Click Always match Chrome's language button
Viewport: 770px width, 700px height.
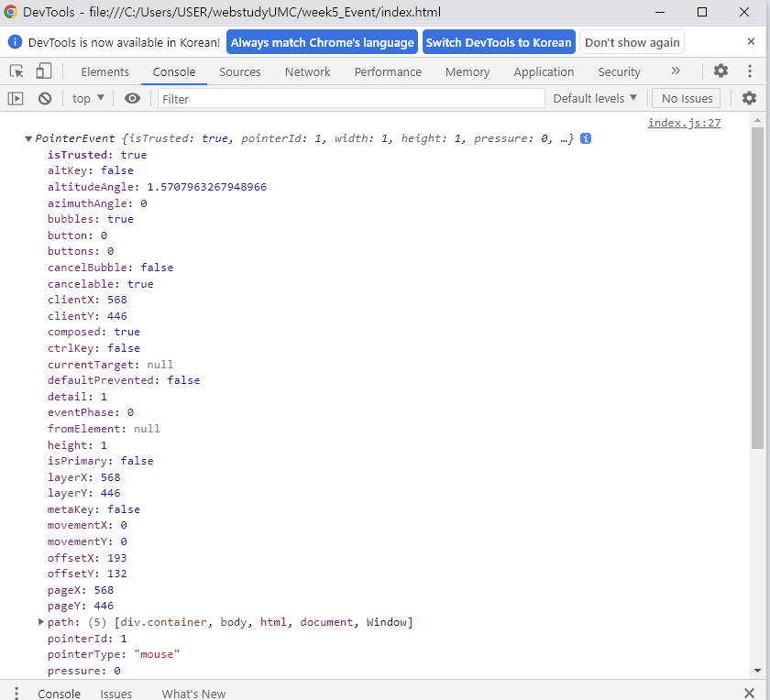322,42
